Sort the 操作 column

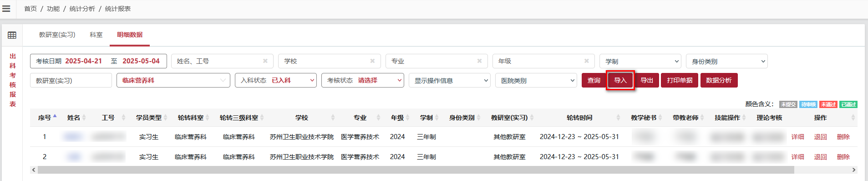tap(853, 118)
